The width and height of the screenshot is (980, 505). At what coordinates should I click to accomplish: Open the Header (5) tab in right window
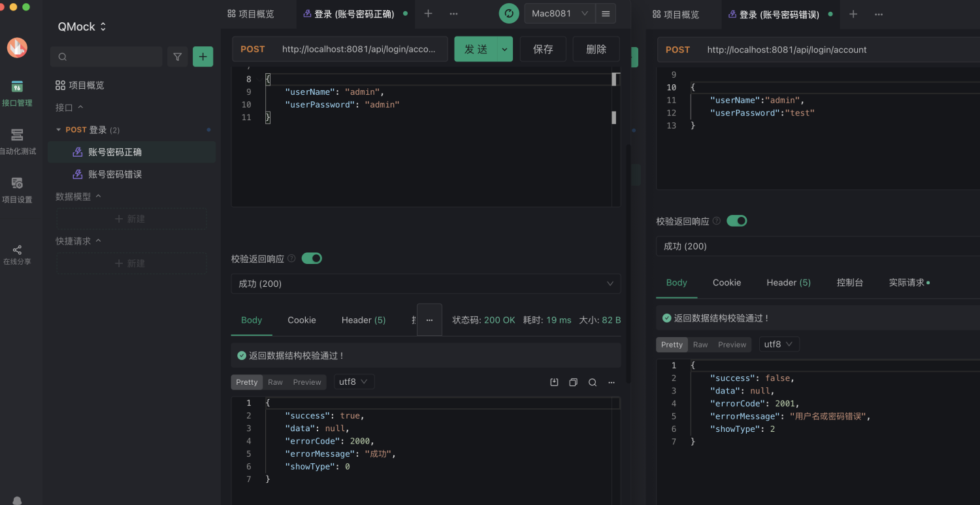tap(789, 283)
